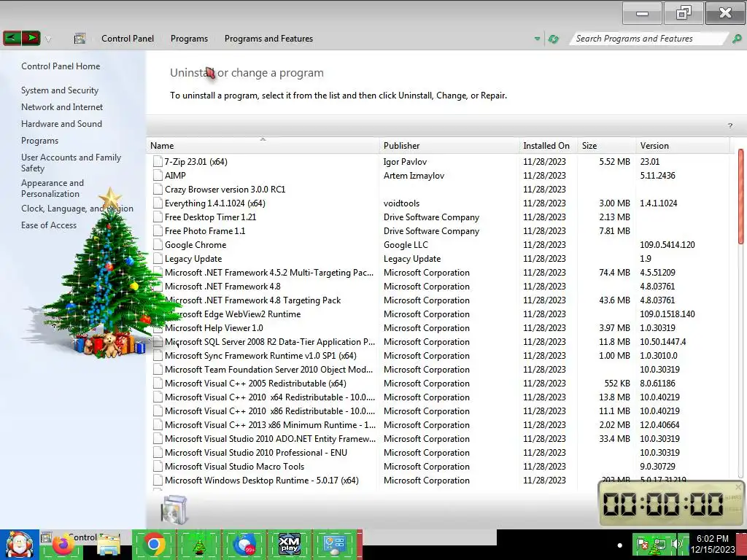Launch Google Chrome from the taskbar
The height and width of the screenshot is (560, 747).
click(153, 544)
